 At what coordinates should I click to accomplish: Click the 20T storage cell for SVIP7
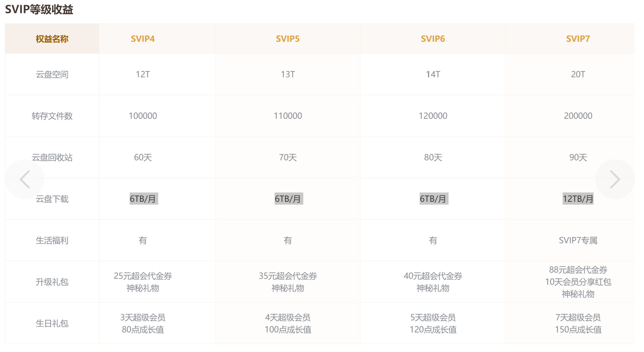(578, 74)
